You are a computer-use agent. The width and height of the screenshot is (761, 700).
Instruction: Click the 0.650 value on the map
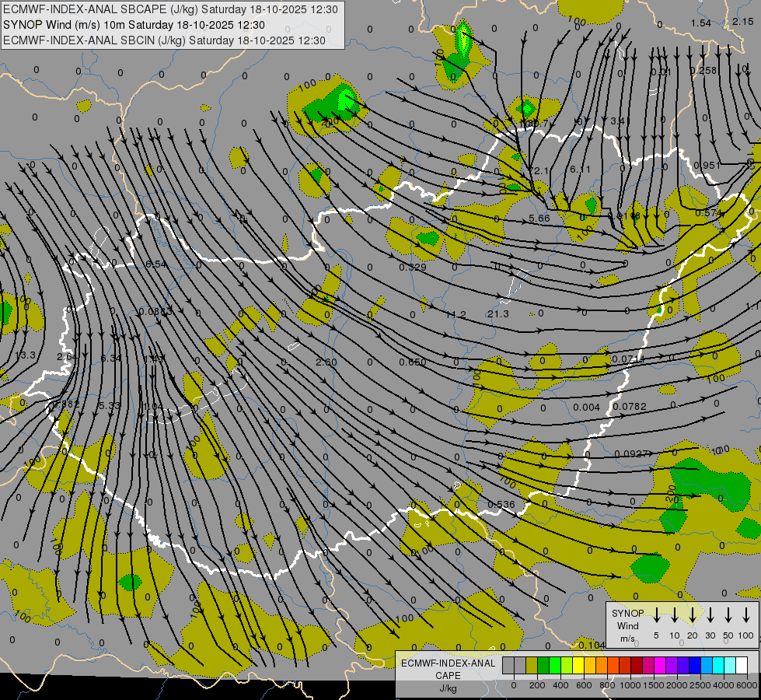coord(413,362)
